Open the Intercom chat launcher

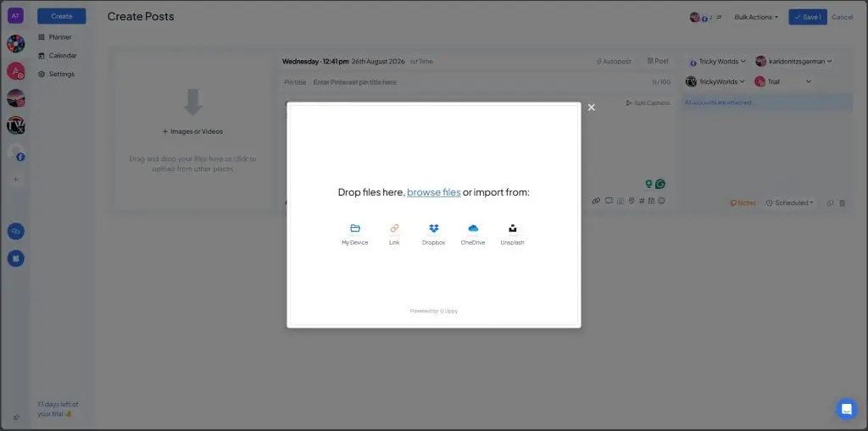[x=846, y=409]
